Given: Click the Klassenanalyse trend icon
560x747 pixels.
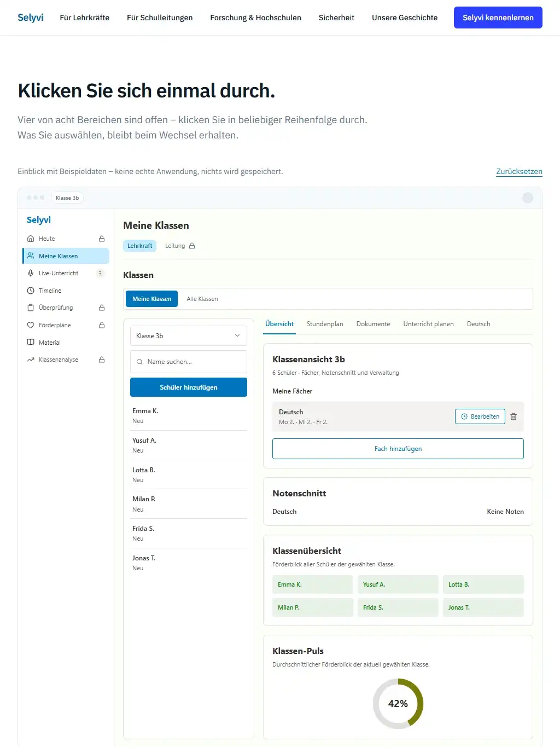Looking at the screenshot, I should tap(31, 360).
